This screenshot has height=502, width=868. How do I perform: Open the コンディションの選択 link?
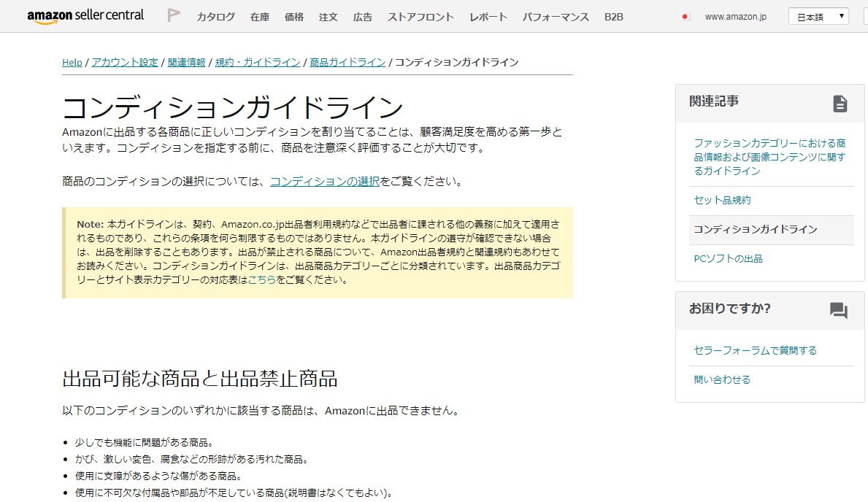pyautogui.click(x=325, y=182)
